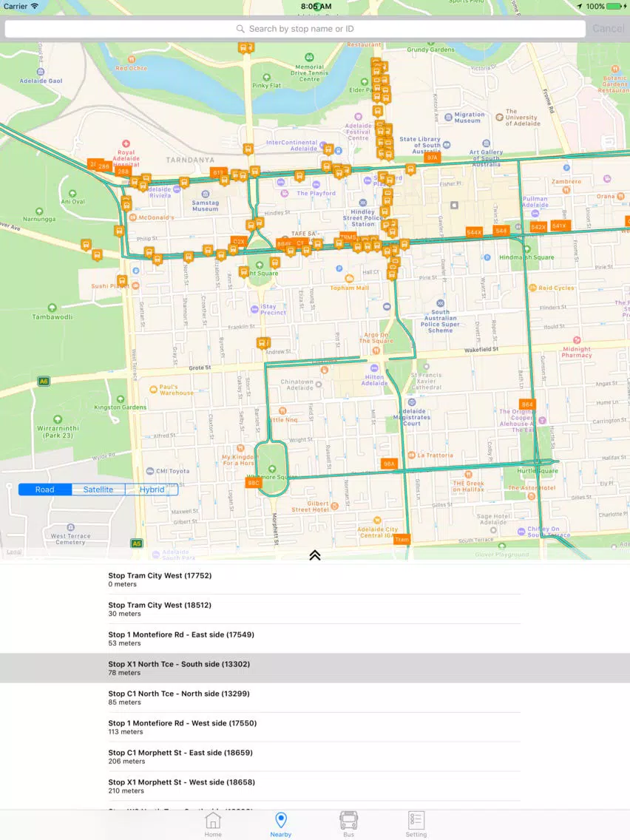Tap the bus stop pin beside Sushi Planet
The height and width of the screenshot is (840, 630).
click(122, 281)
